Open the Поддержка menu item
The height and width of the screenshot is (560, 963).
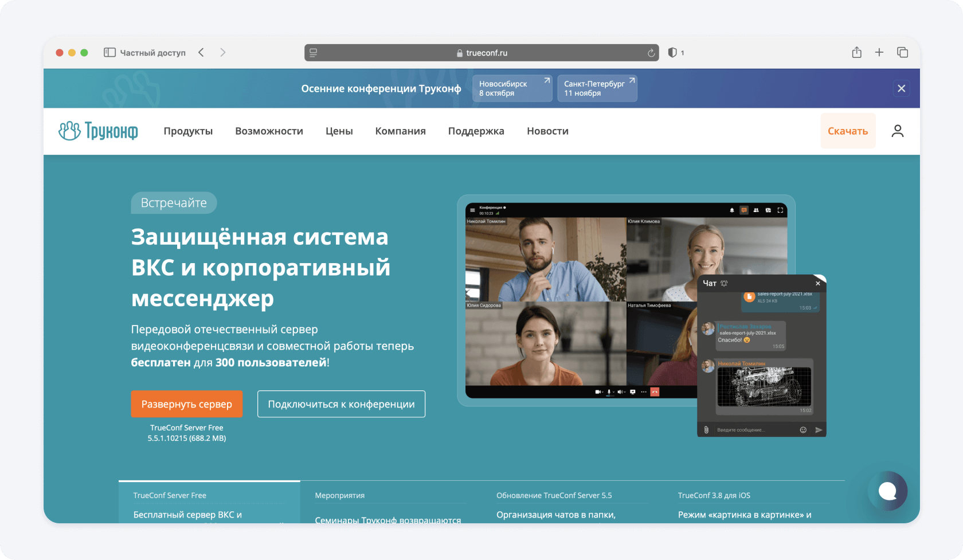[476, 131]
